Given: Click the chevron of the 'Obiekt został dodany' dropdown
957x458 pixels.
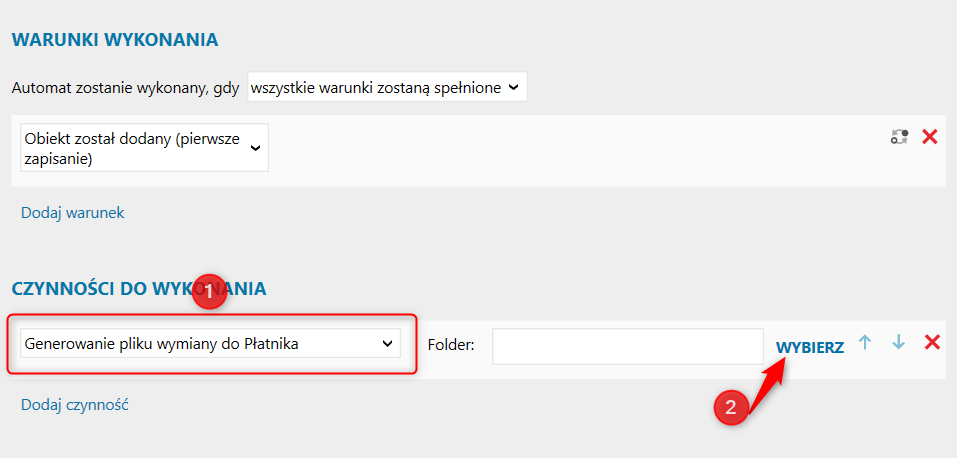Looking at the screenshot, I should point(255,148).
